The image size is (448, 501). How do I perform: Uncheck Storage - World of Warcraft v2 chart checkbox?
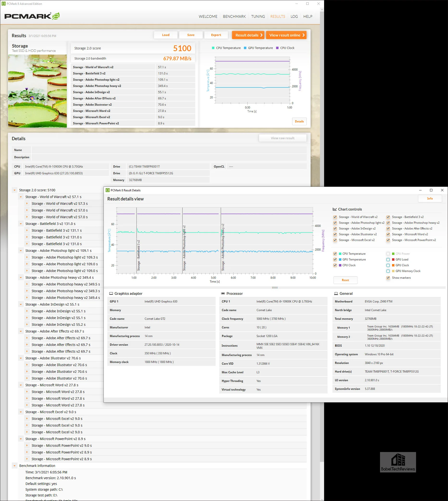coord(335,217)
